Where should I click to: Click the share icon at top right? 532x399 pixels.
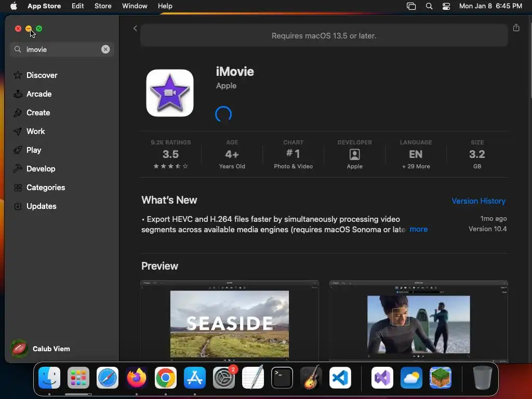coord(516,28)
